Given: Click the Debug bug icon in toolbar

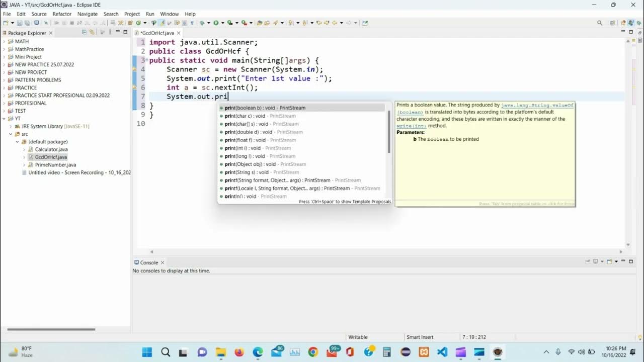Looking at the screenshot, I should [x=201, y=23].
